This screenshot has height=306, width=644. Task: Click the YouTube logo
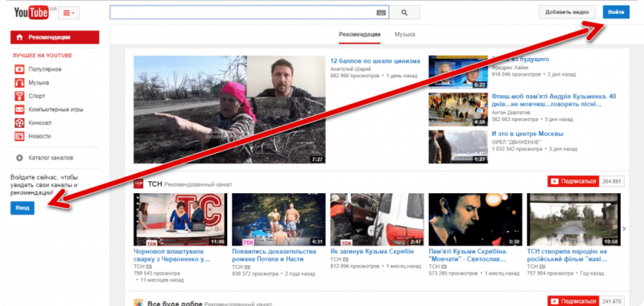click(31, 13)
